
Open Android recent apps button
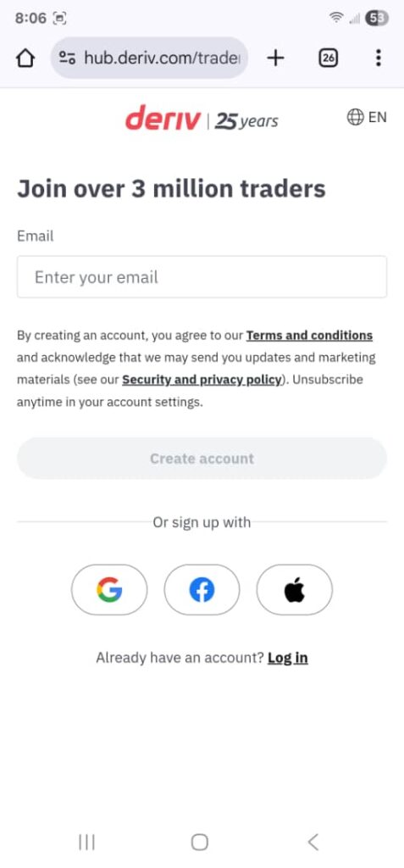point(86,842)
